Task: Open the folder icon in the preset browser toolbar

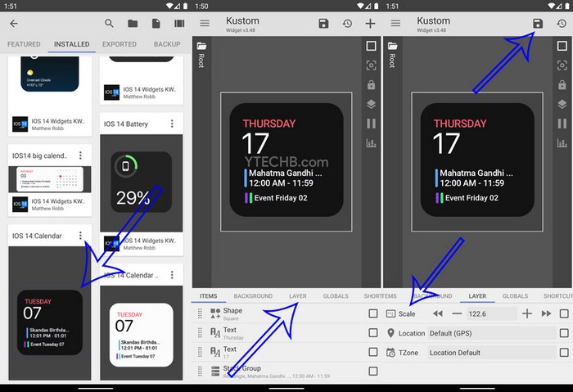Action: point(133,24)
